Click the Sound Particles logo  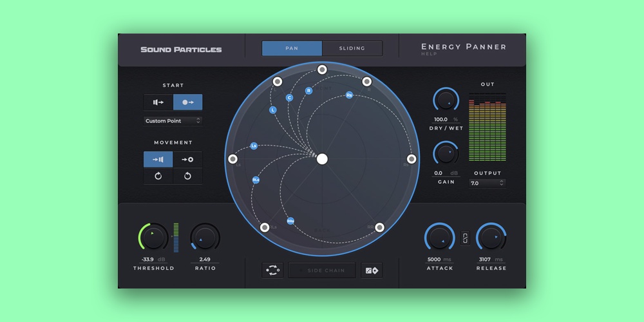point(181,50)
